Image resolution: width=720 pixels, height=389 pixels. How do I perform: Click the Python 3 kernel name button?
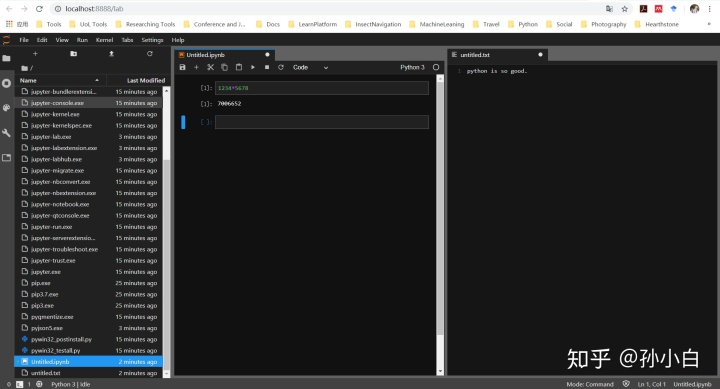click(x=412, y=67)
